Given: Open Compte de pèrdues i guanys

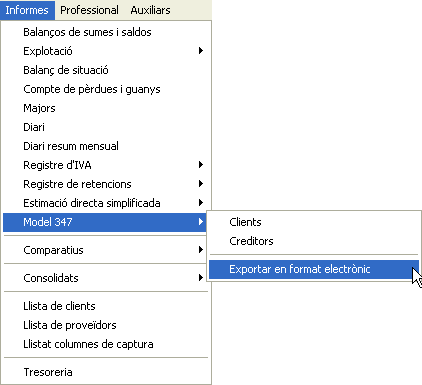Looking at the screenshot, I should pos(106,89).
